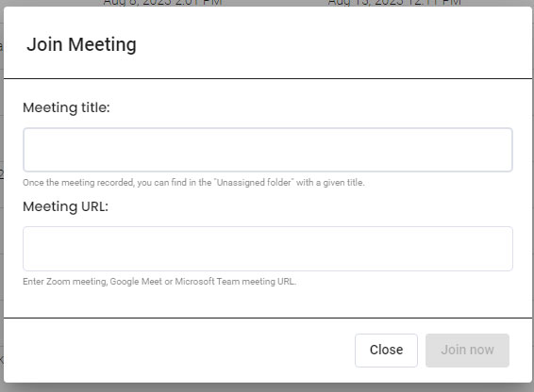Click the divider line above the footer buttons
534x392 pixels.
tap(268, 318)
